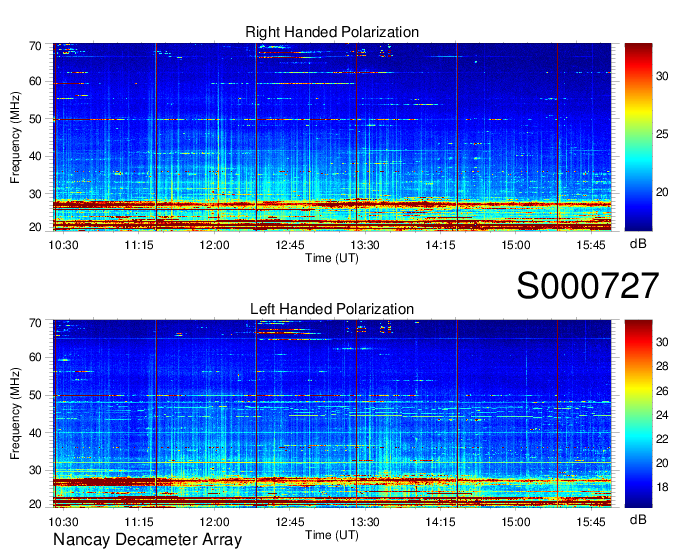Viewport: 680px width, 552px height.
Task: Click the 15:00 tick label on top plot
Action: point(516,245)
